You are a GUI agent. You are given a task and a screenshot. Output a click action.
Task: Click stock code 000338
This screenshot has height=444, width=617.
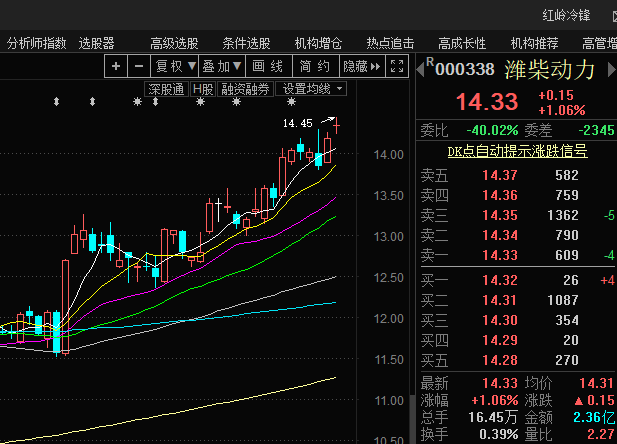[x=465, y=70]
